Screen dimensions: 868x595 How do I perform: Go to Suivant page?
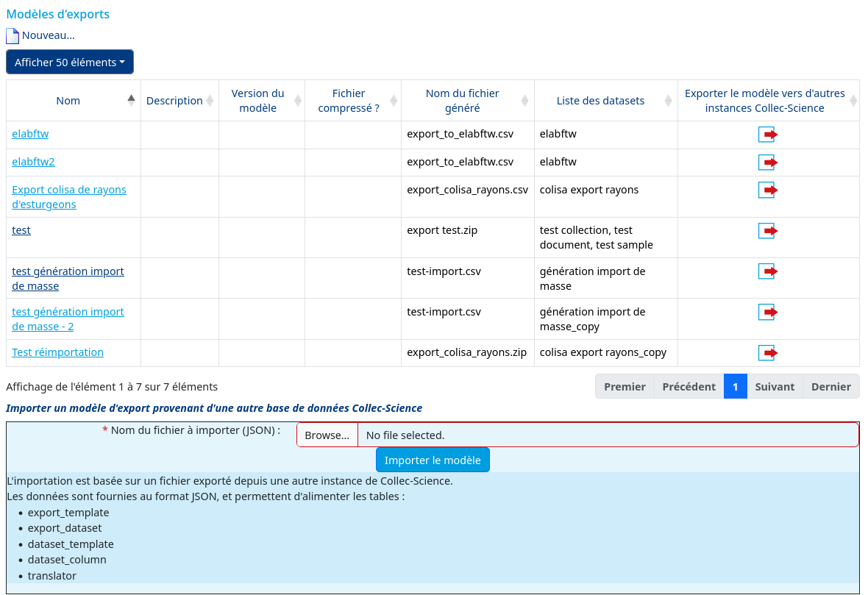[x=775, y=386]
